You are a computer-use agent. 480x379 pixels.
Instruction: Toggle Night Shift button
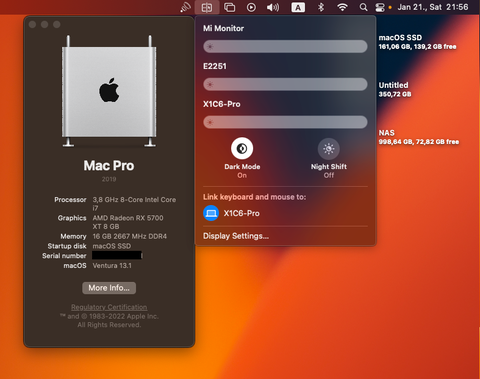[x=329, y=148]
